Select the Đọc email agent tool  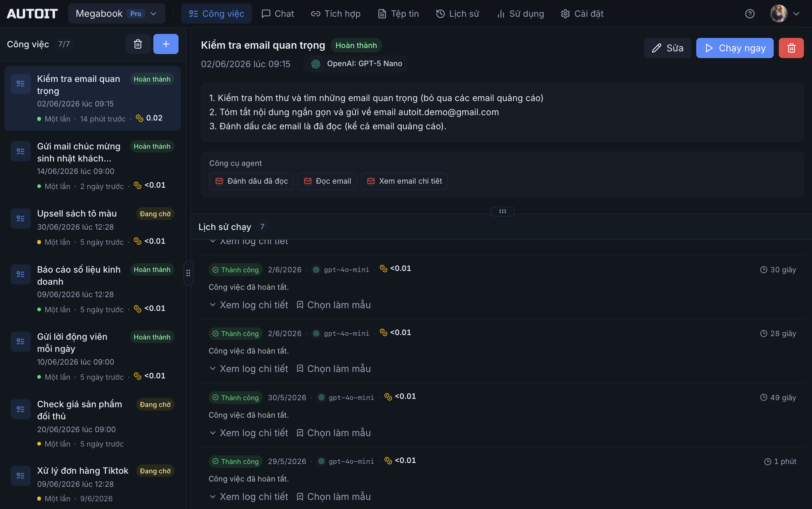tap(327, 181)
